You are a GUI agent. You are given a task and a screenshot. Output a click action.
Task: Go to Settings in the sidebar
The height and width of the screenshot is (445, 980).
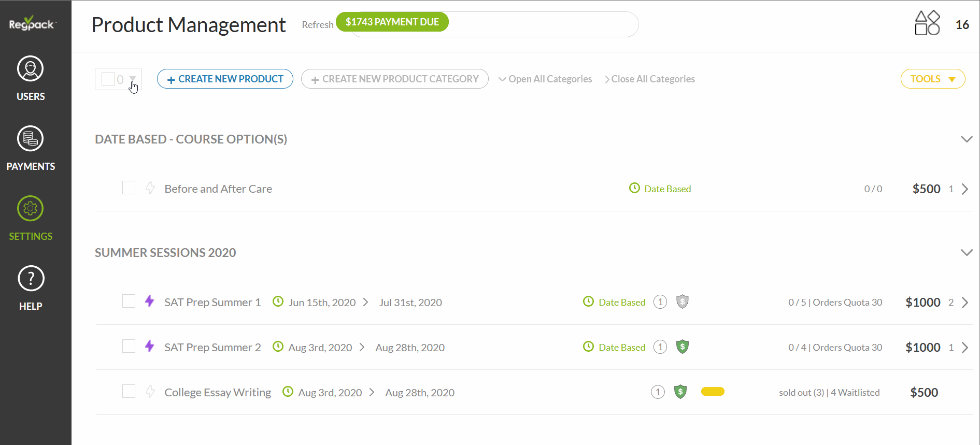(x=31, y=218)
